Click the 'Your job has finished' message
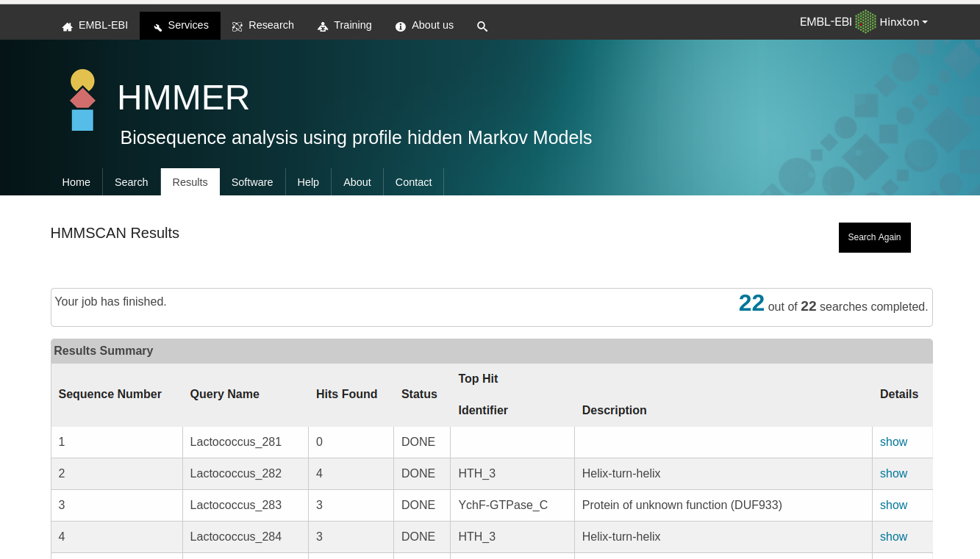This screenshot has height=559, width=980. pyautogui.click(x=111, y=301)
